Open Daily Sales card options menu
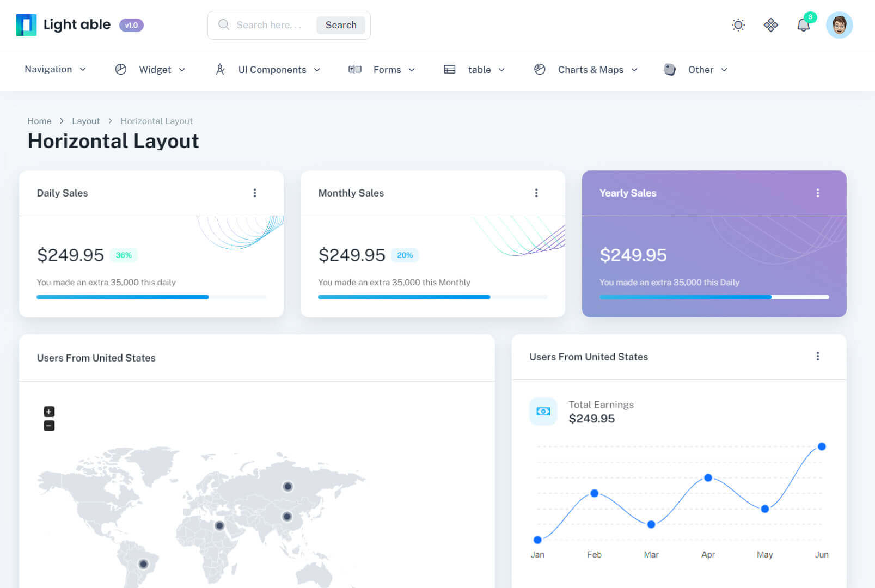 255,193
